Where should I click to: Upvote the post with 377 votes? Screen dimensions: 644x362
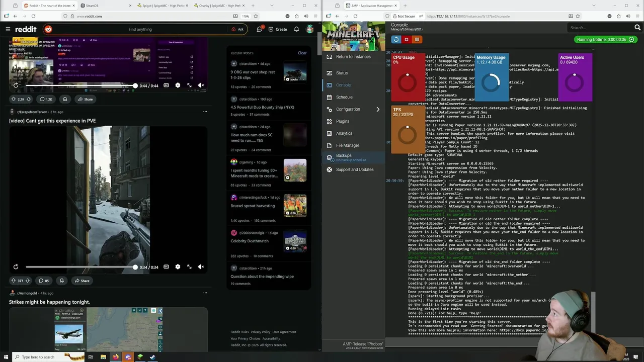tap(14, 281)
